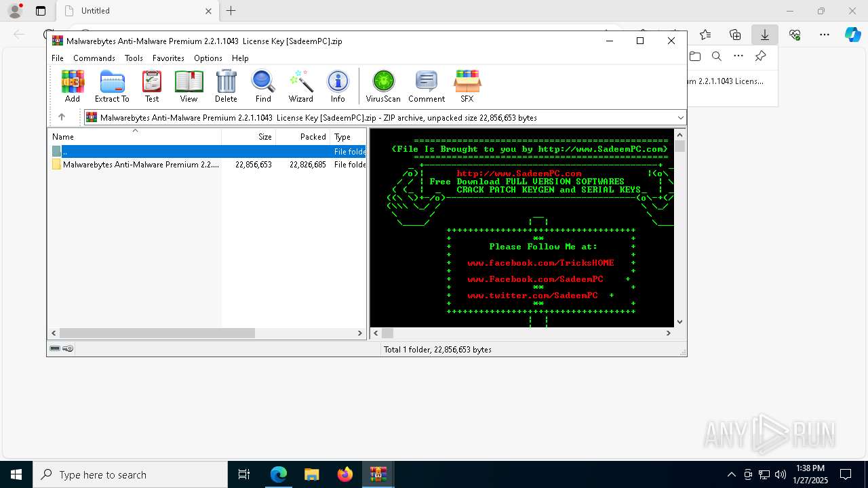Show hidden system tray icons
Screen dimensions: 868x488
(x=731, y=474)
